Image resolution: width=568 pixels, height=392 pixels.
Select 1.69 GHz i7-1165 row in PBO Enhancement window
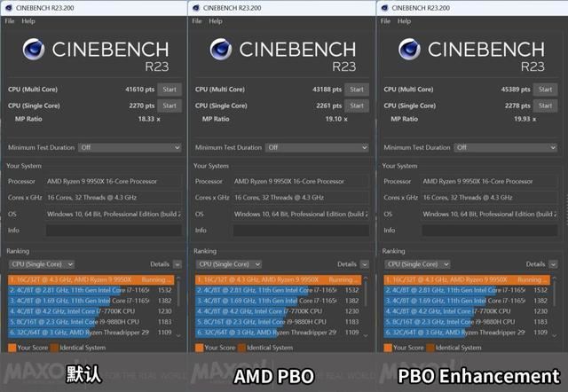pos(467,301)
